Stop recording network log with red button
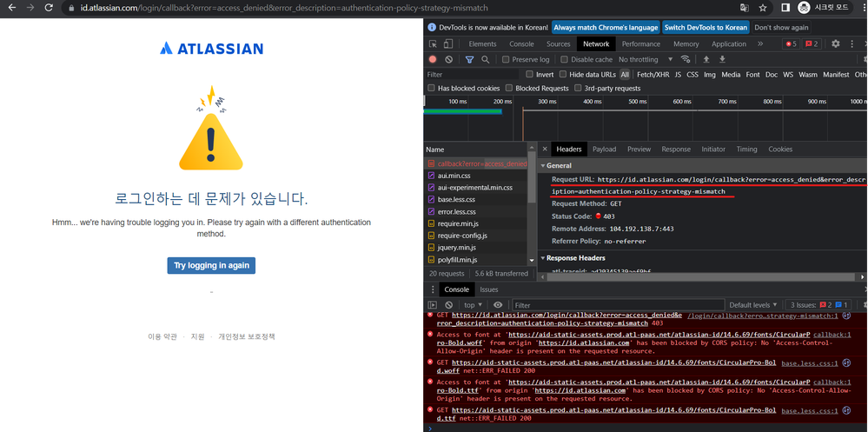The image size is (868, 432). 433,59
